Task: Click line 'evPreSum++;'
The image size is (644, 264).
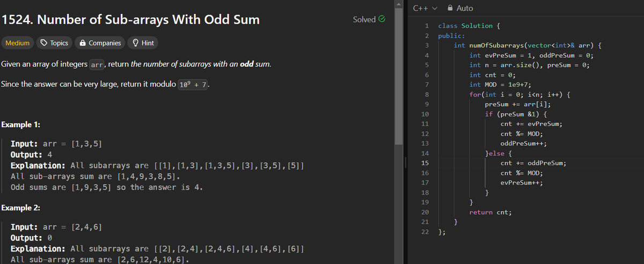Action: (522, 183)
